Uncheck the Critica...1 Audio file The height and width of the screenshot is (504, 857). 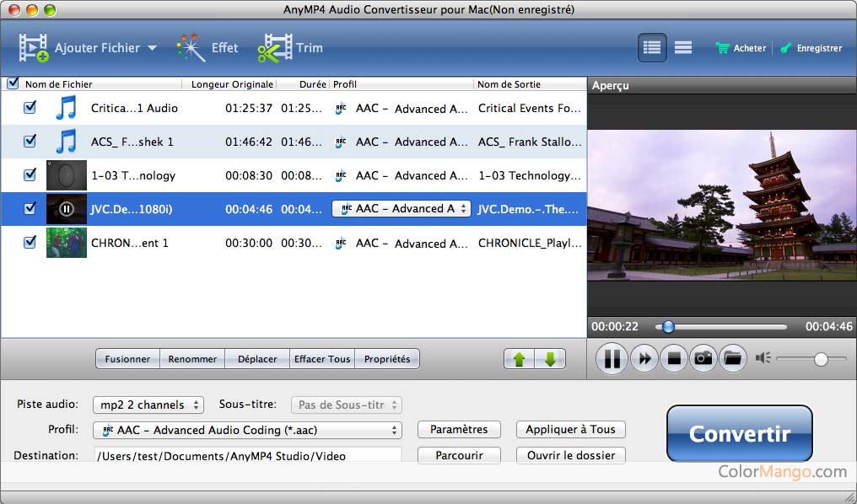click(x=30, y=107)
